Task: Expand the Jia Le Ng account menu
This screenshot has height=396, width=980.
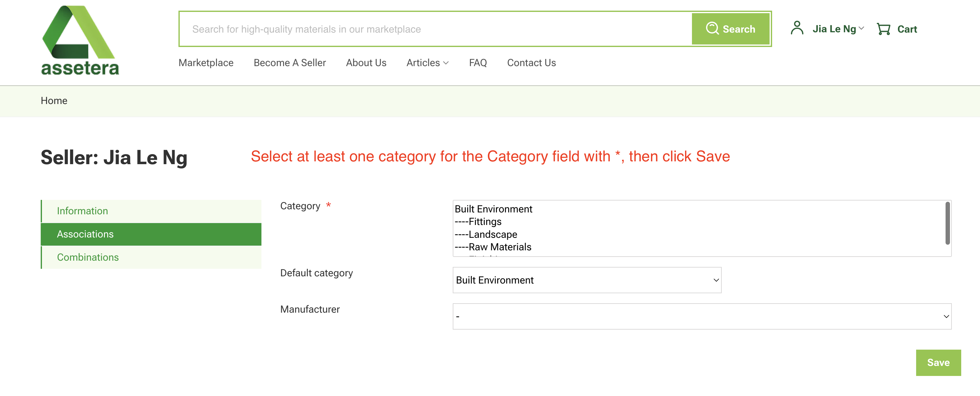Action: point(838,29)
